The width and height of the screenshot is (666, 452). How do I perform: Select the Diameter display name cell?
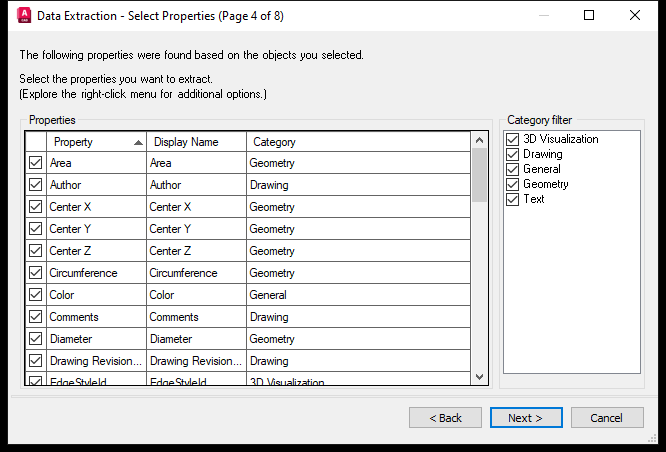[x=196, y=339]
